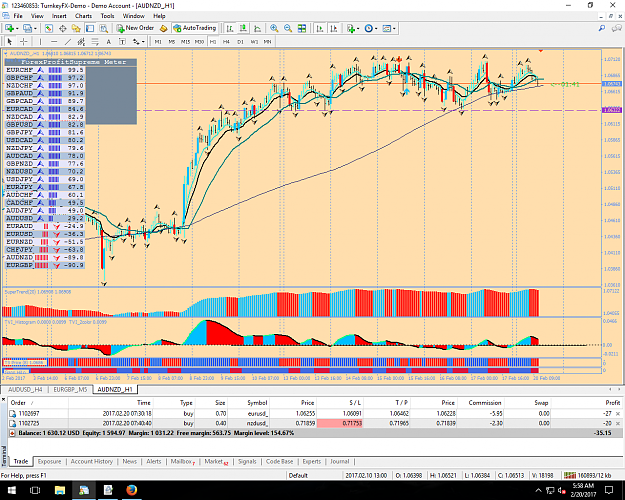This screenshot has height=500, width=625.
Task: Toggle Chart Shift
Action: pyautogui.click(x=334, y=28)
